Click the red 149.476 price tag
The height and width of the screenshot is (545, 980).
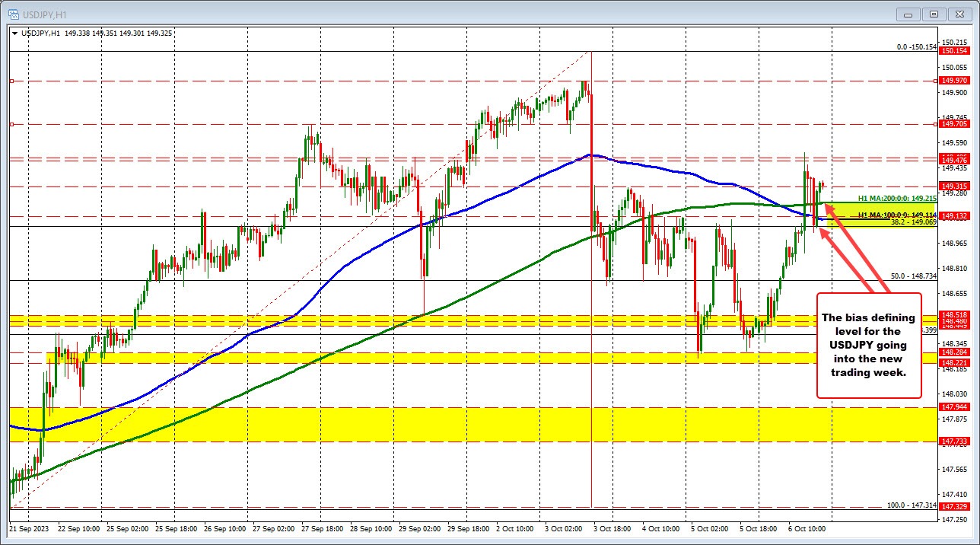pos(954,161)
